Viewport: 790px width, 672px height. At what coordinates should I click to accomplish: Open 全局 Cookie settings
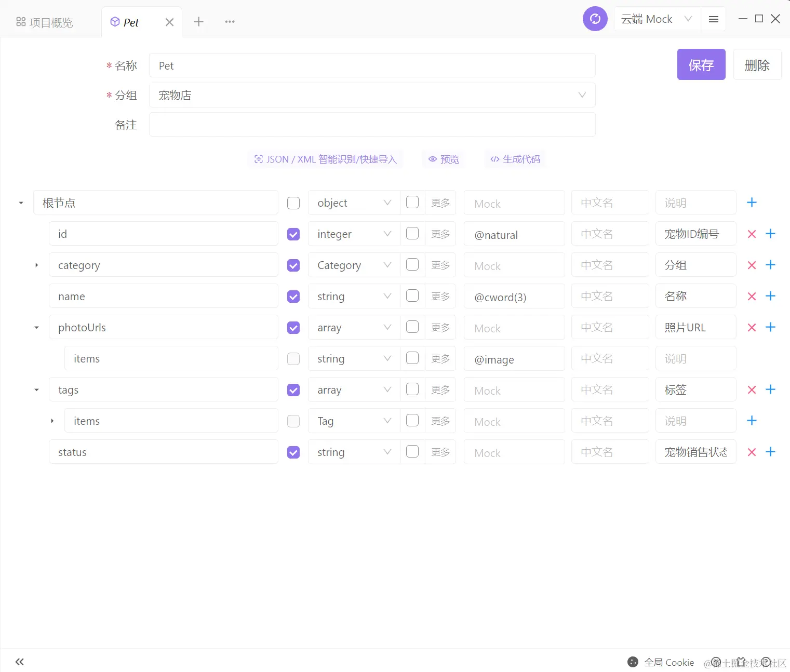tap(661, 662)
